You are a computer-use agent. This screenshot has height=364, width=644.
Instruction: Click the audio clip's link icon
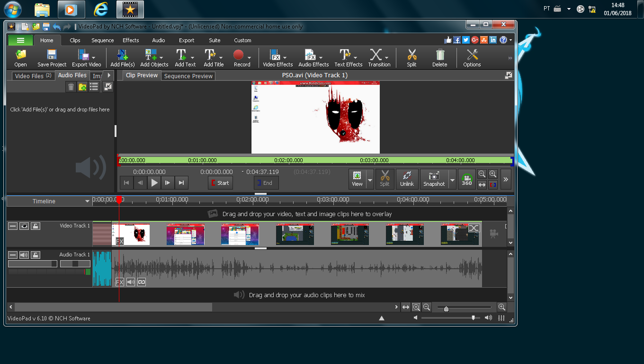tap(141, 282)
